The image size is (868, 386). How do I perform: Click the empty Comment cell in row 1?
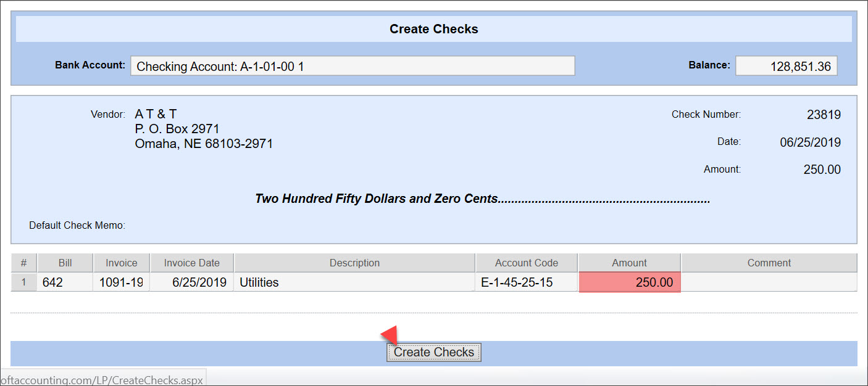(769, 282)
